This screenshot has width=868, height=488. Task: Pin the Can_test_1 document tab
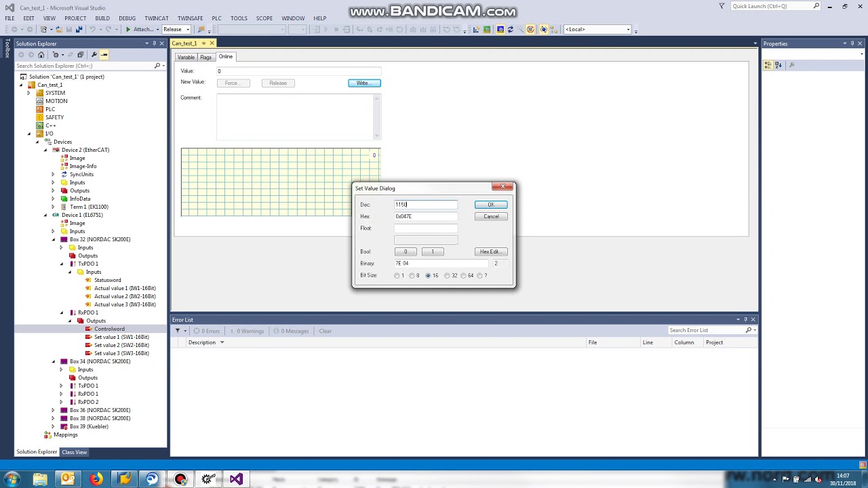(x=203, y=43)
